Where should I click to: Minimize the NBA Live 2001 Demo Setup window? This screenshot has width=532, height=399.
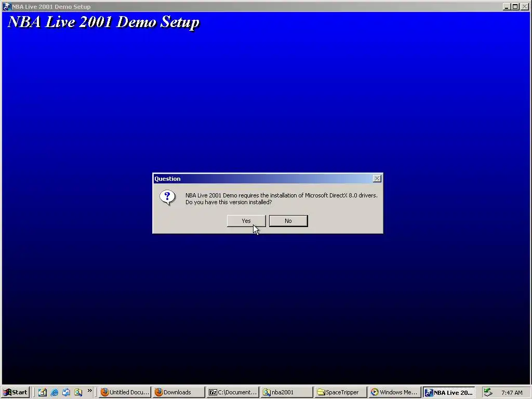coord(507,6)
